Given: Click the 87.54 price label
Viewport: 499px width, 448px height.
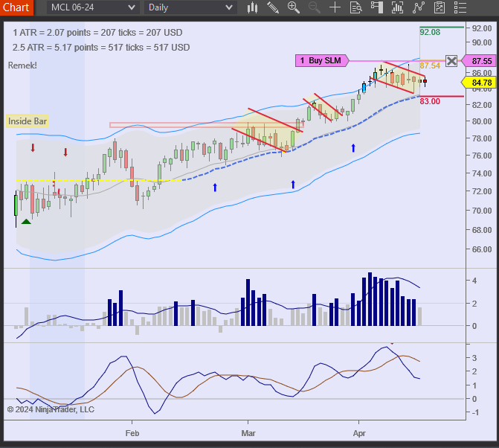Looking at the screenshot, I should (x=430, y=65).
